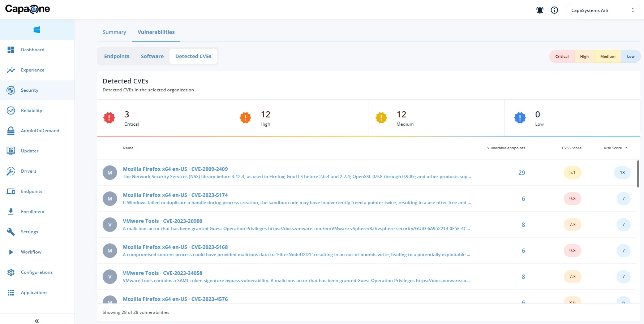Click the M avatar for CVE-2023-5168

110,251
